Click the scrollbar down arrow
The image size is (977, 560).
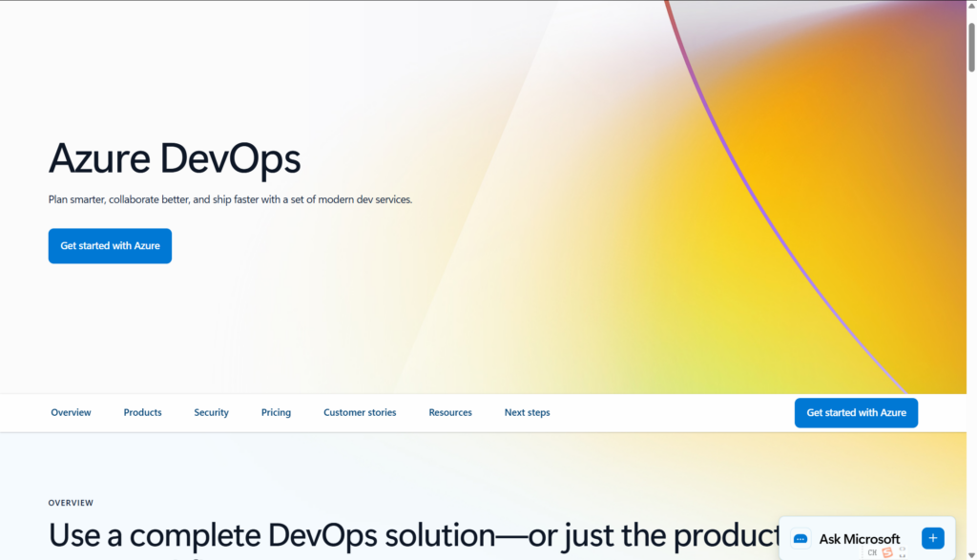(x=971, y=554)
